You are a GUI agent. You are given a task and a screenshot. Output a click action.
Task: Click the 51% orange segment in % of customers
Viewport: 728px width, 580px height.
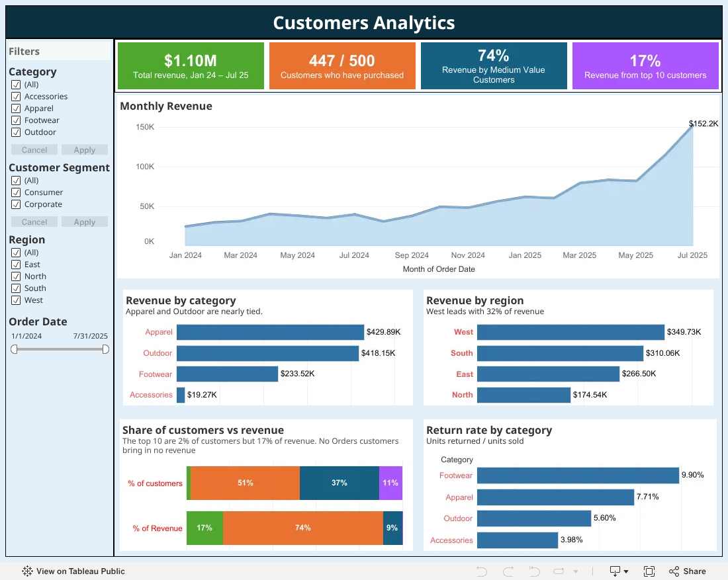[245, 483]
